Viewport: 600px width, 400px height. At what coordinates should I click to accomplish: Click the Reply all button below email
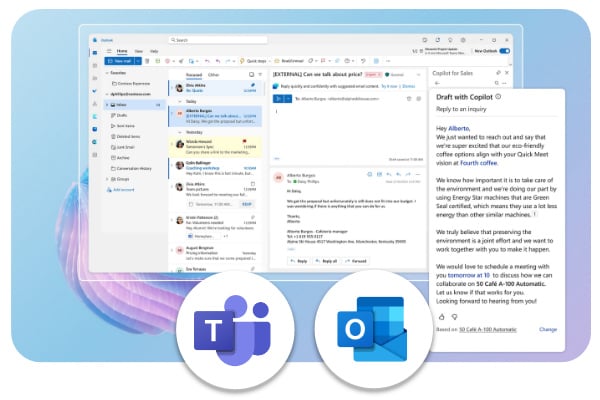(x=326, y=261)
